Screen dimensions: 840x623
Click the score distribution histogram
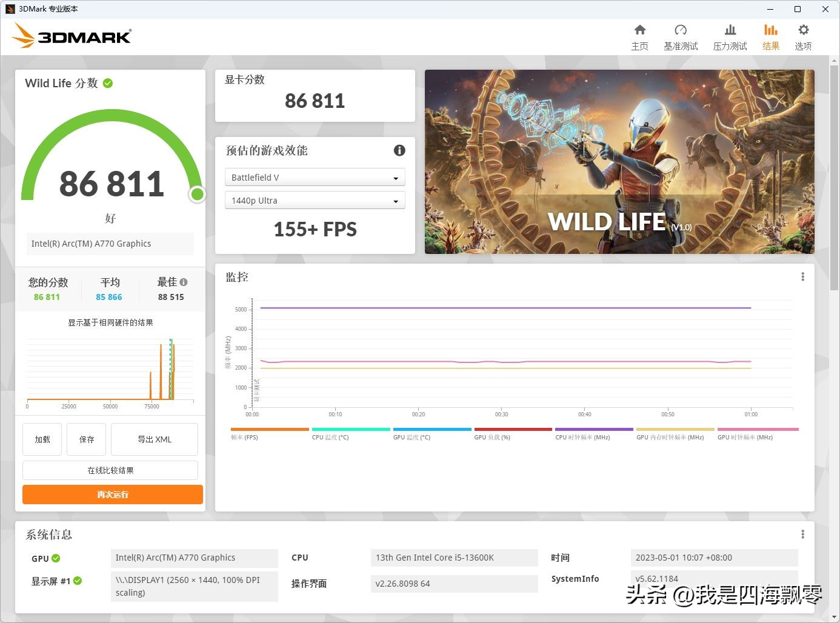click(110, 370)
